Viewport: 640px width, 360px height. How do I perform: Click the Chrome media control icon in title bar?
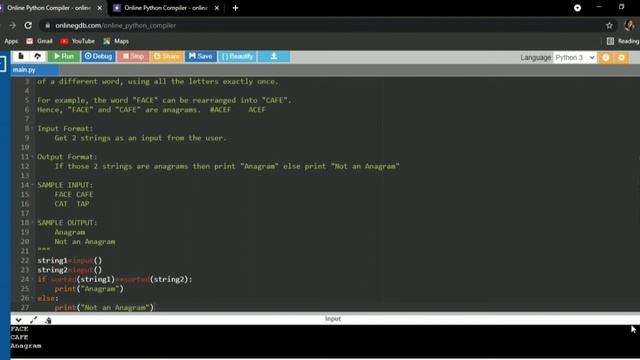pyautogui.click(x=577, y=8)
